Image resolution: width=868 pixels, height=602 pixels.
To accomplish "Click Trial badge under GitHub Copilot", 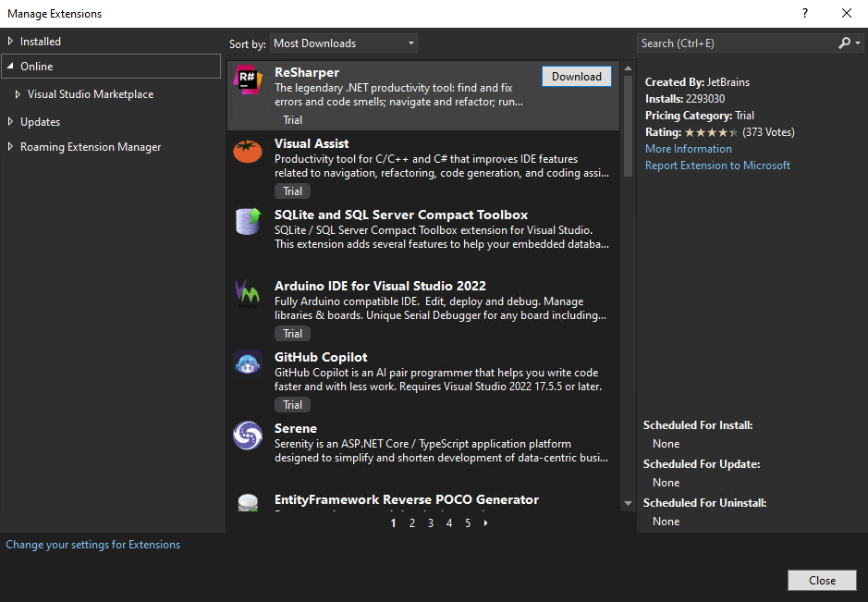I will pos(292,405).
